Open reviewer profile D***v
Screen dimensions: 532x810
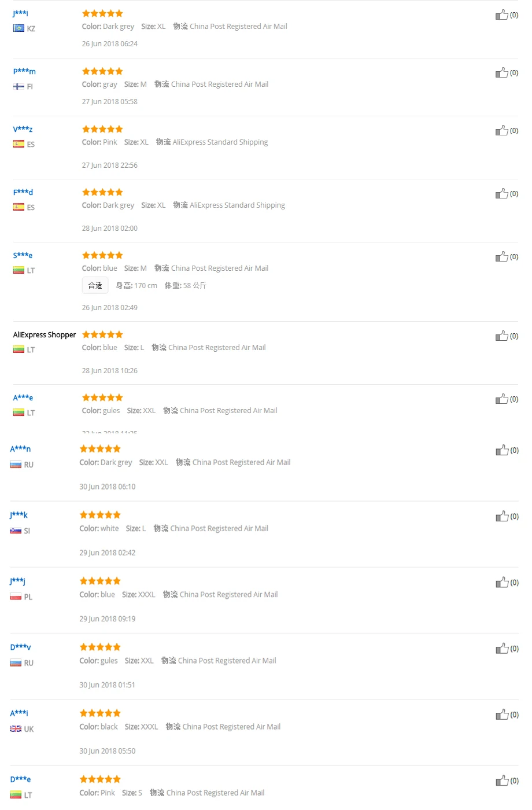coord(21,647)
